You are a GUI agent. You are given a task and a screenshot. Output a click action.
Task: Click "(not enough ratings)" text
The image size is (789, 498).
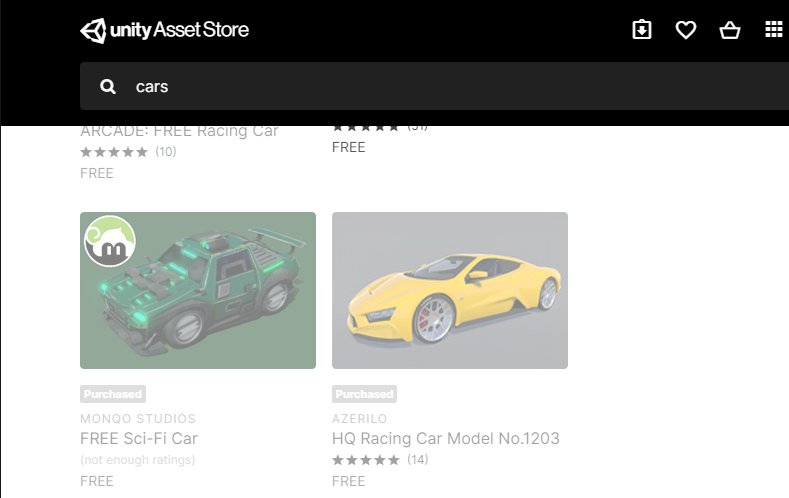coord(137,460)
